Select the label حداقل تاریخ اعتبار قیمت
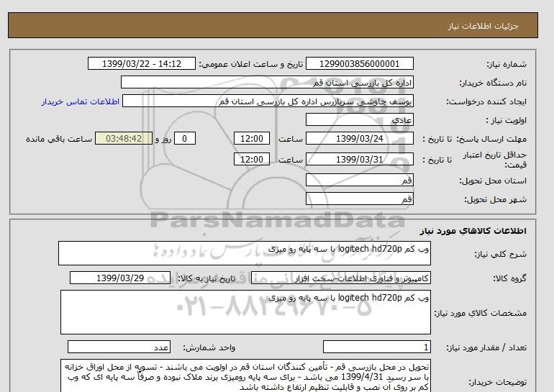The width and height of the screenshot is (554, 392). [495, 160]
